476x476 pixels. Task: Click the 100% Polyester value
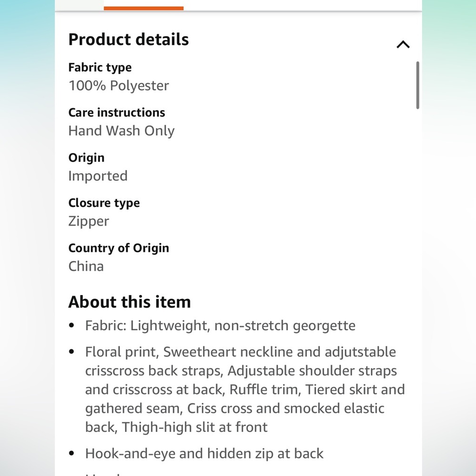click(x=119, y=86)
